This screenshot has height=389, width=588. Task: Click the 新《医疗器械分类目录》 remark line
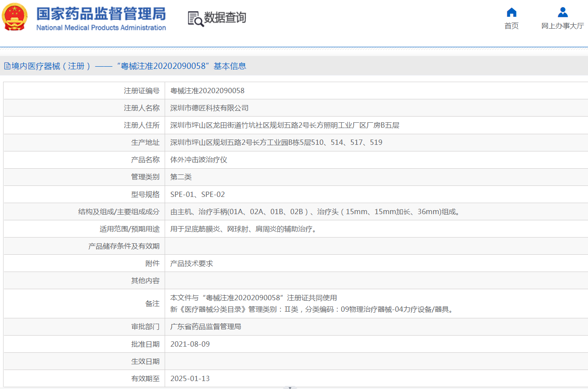312,310
